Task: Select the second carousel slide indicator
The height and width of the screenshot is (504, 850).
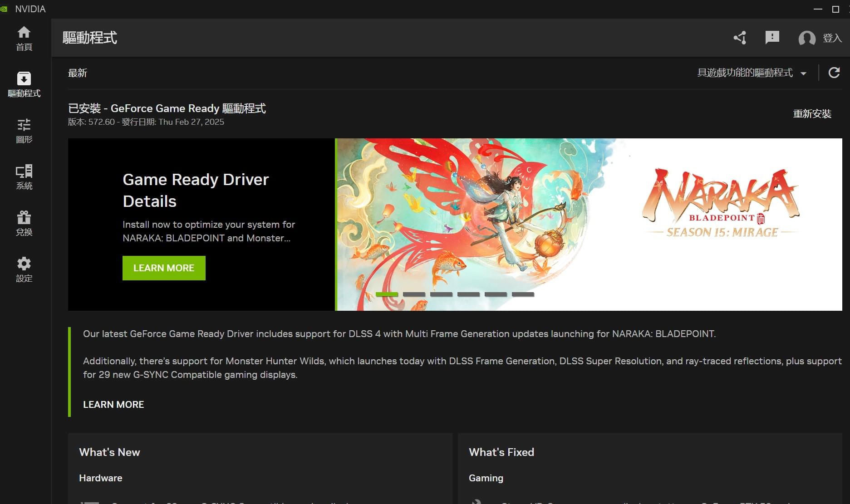Action: [x=414, y=294]
